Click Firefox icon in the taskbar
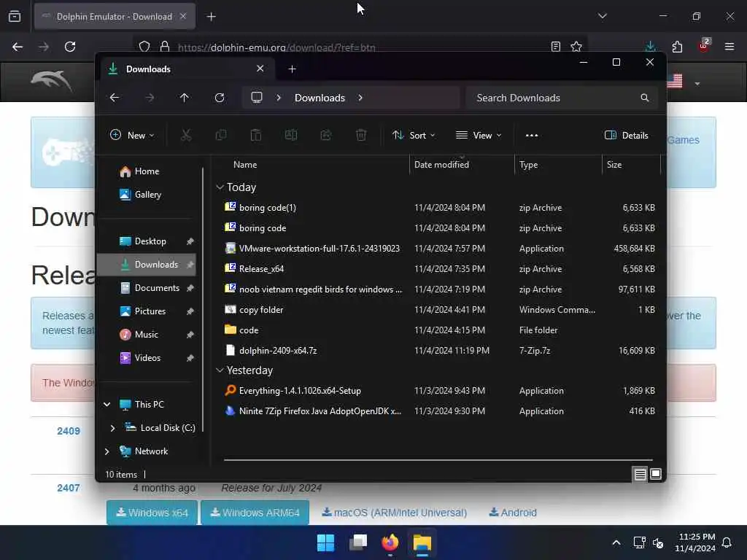Screen dimensions: 747x560 [390, 542]
